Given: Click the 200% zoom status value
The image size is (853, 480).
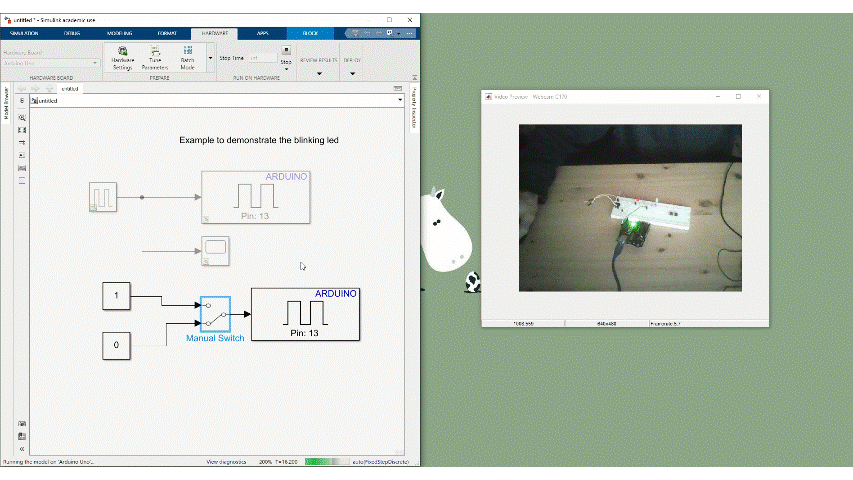Looking at the screenshot, I should 265,462.
